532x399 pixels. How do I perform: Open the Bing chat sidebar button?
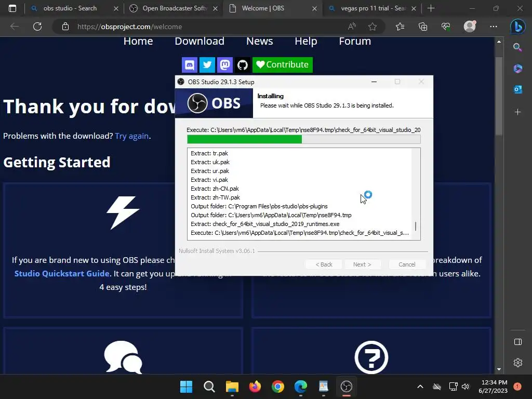518,26
